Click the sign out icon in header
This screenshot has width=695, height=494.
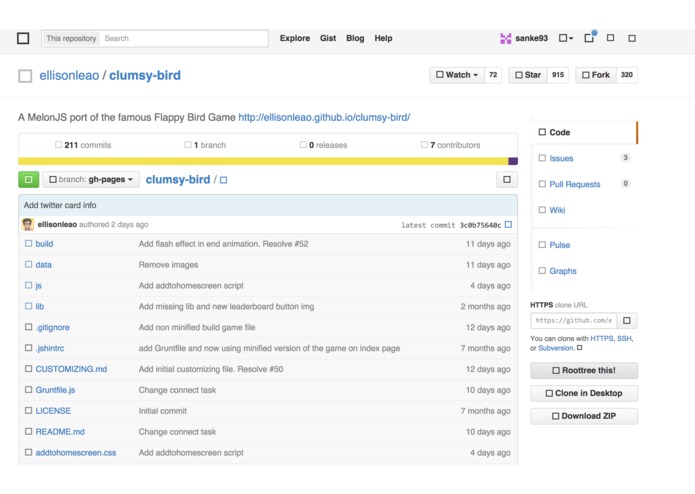632,39
